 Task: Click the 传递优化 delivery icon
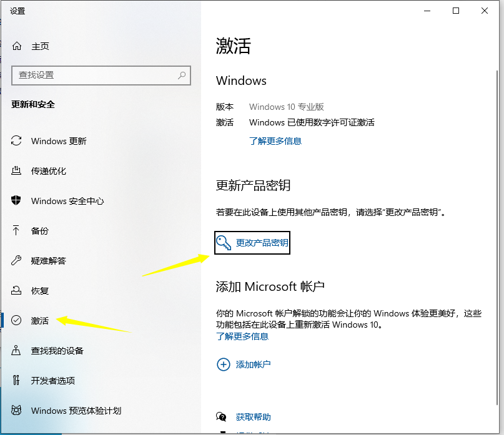[17, 171]
